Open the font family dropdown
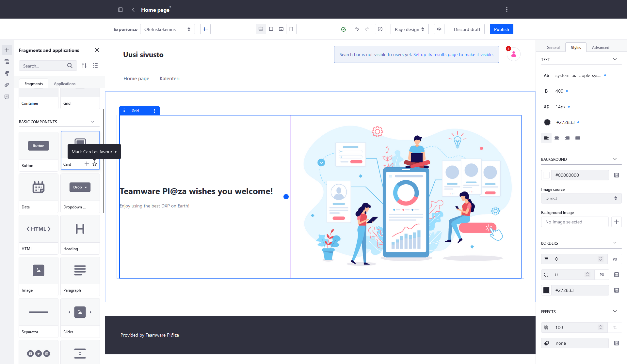This screenshot has width=627, height=364. point(578,75)
